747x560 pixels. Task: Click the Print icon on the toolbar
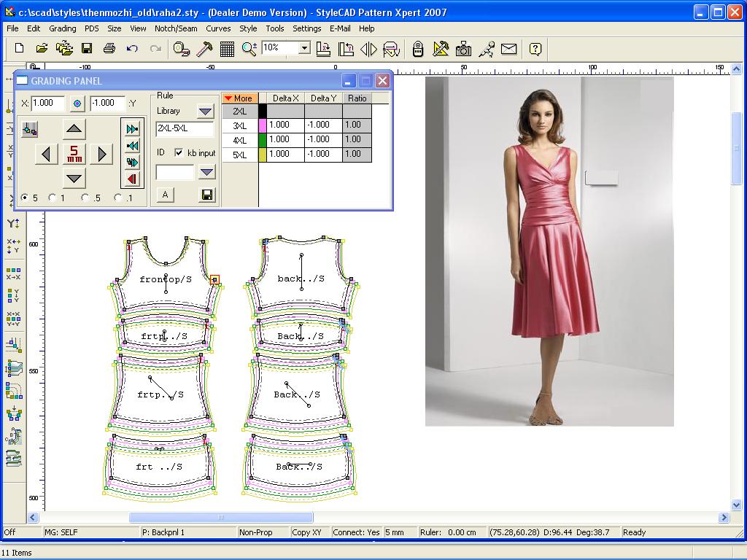pos(108,49)
